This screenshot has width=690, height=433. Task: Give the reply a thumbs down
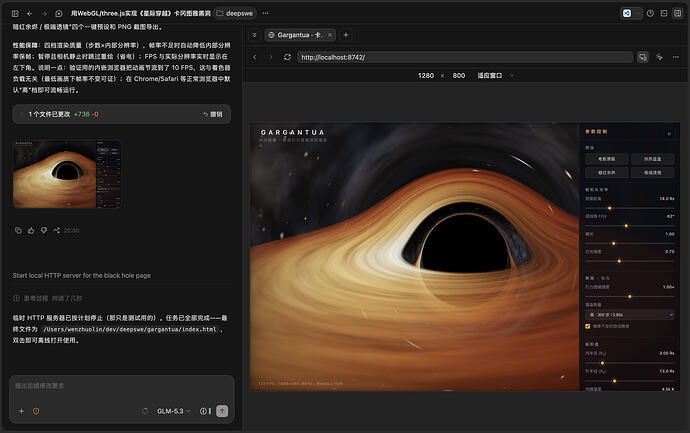click(x=44, y=231)
